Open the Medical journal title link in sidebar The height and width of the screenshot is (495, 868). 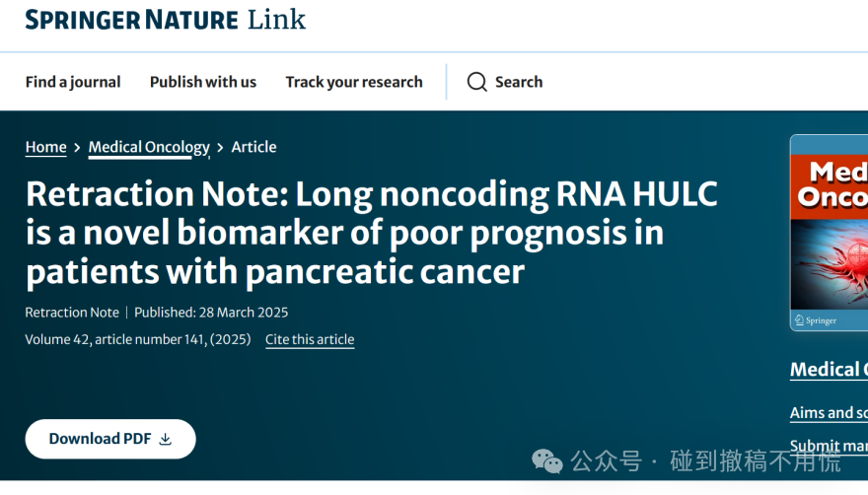[829, 370]
